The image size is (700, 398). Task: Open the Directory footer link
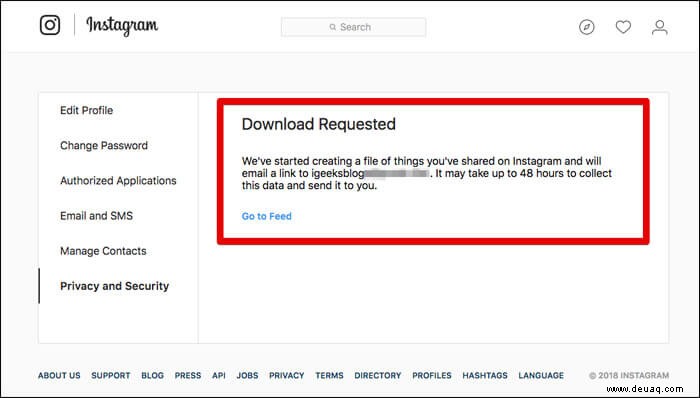point(378,376)
